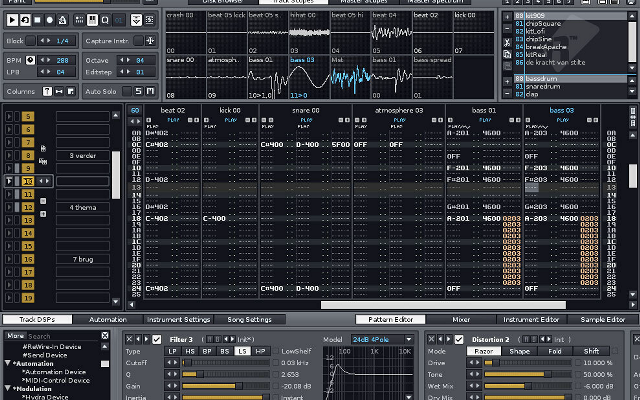
Task: Enable the Auto Solo checkbox
Action: point(127,91)
